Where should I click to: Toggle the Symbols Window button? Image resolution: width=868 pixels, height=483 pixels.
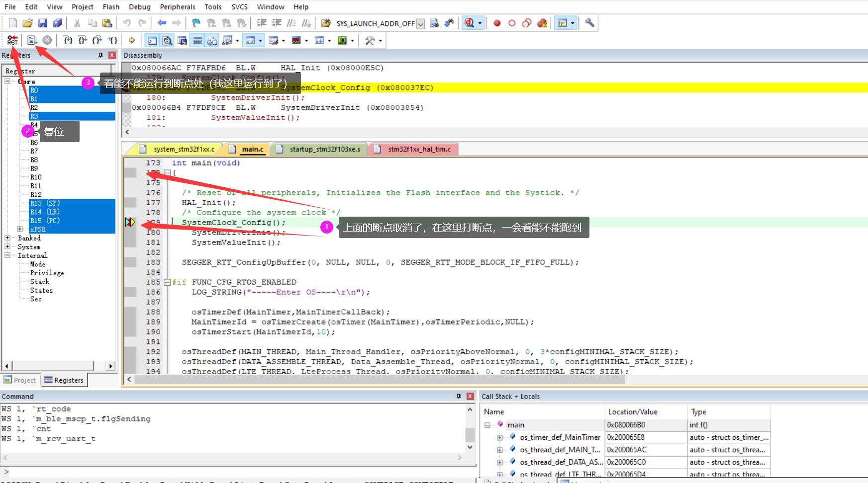(183, 40)
